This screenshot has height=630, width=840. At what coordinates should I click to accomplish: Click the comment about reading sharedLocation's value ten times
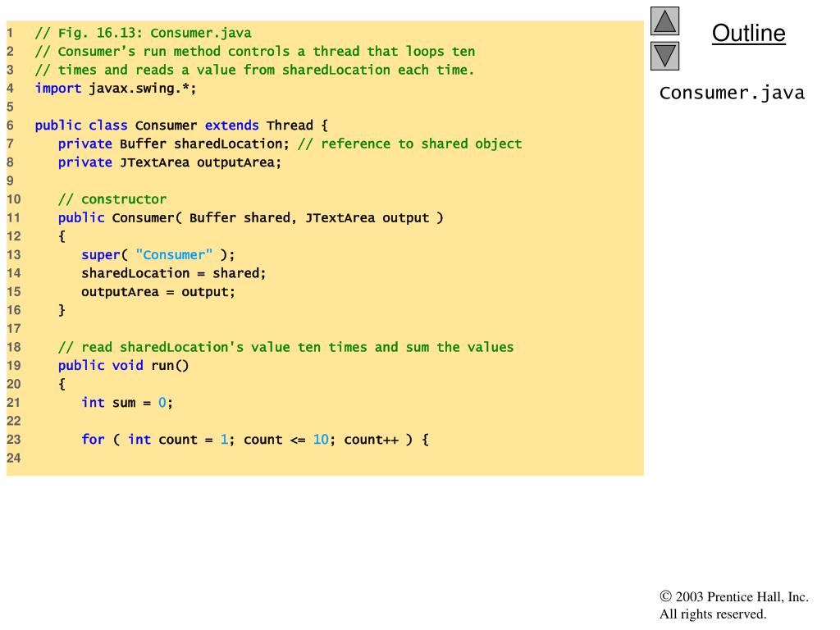(x=285, y=347)
